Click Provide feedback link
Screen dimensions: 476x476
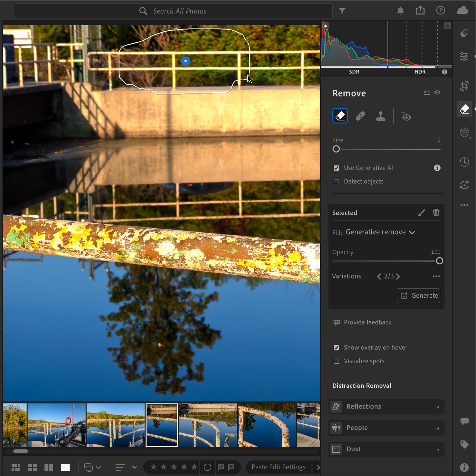(367, 322)
